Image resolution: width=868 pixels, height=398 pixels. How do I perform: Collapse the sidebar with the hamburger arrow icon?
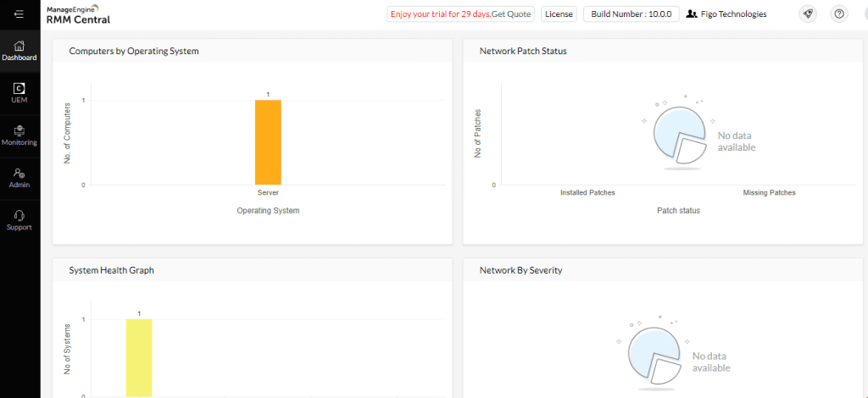coord(19,14)
